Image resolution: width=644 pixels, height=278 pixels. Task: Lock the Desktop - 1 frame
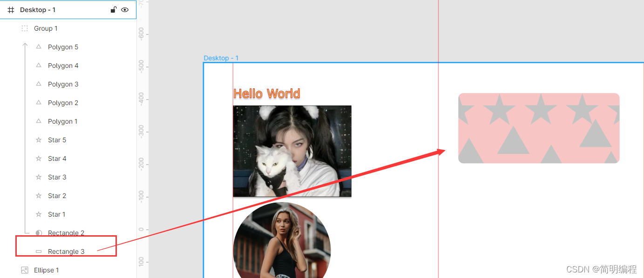point(113,9)
